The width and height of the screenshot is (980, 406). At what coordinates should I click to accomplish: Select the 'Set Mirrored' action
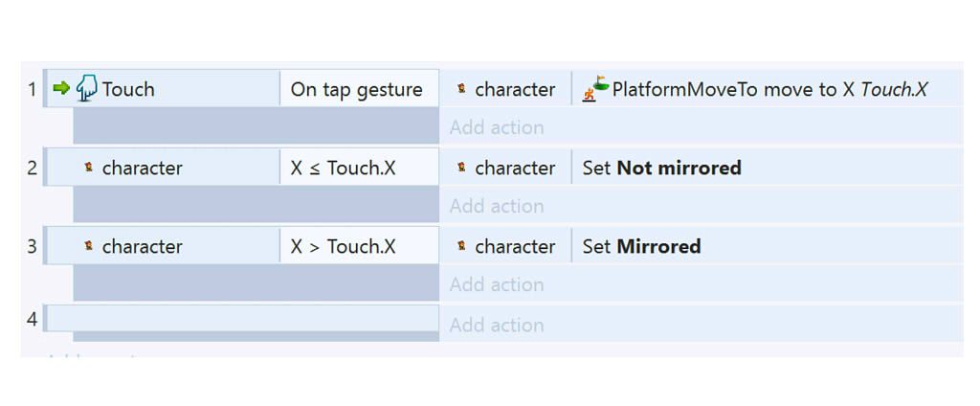[x=641, y=246]
